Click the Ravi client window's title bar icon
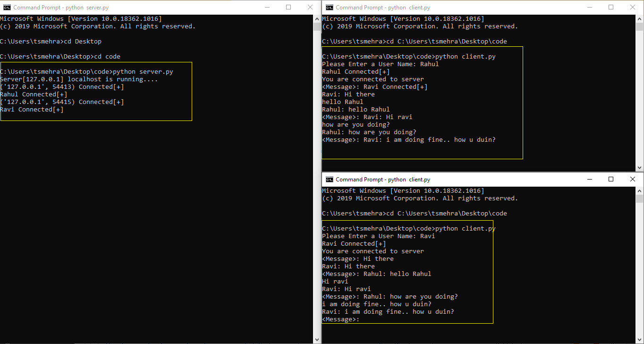 pos(330,180)
